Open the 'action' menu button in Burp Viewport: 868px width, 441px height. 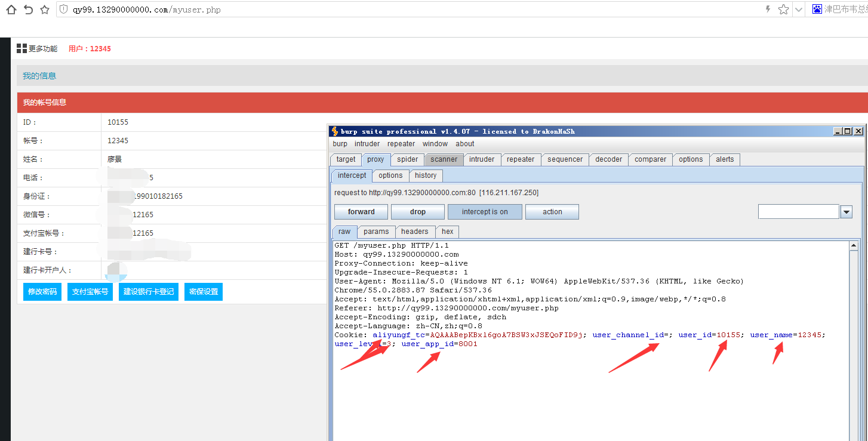(552, 212)
